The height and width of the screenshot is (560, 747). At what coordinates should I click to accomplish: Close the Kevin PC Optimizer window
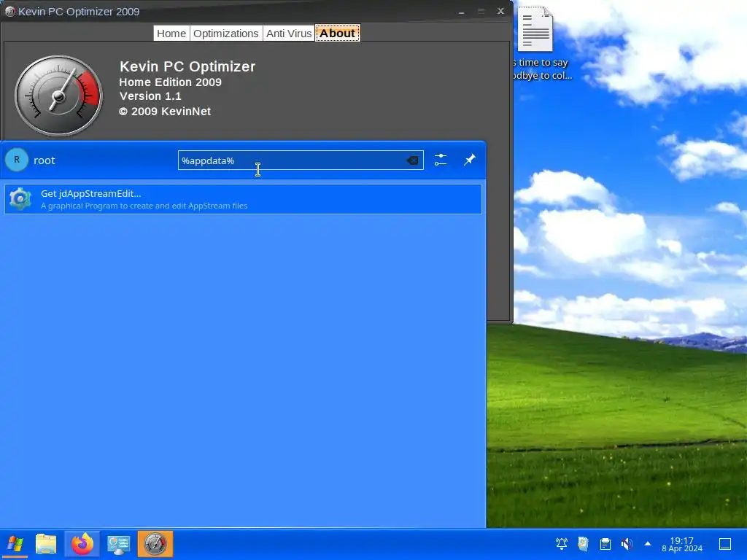[500, 11]
